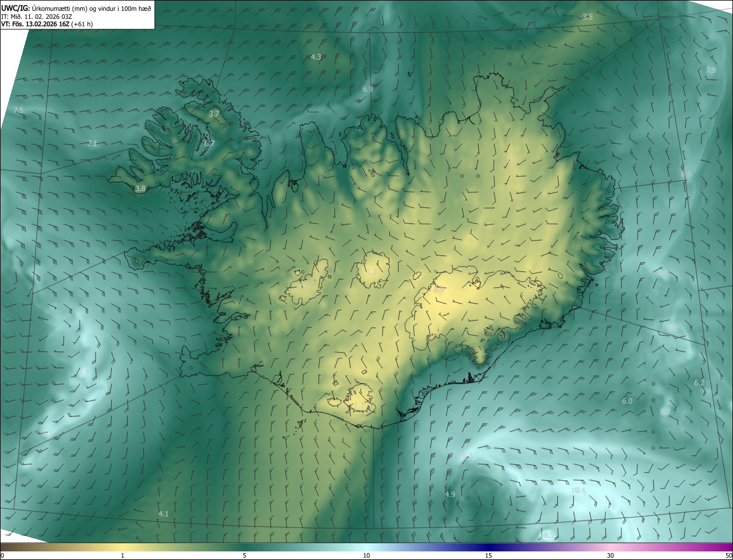733x560 pixels.
Task: Select the 4.3 value label
Action: tap(316, 57)
